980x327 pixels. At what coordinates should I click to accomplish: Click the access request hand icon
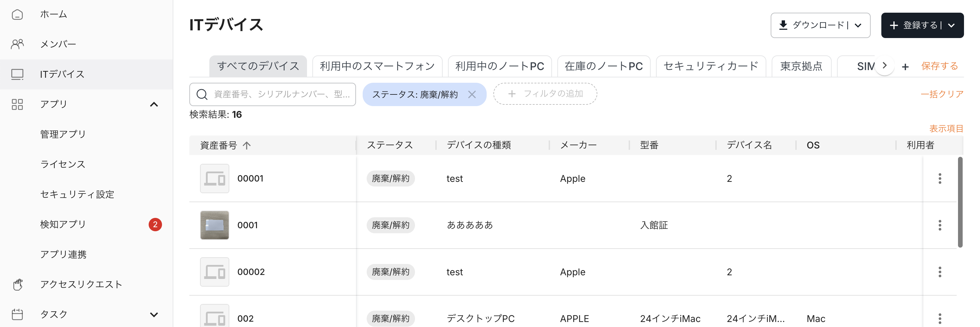(x=17, y=284)
